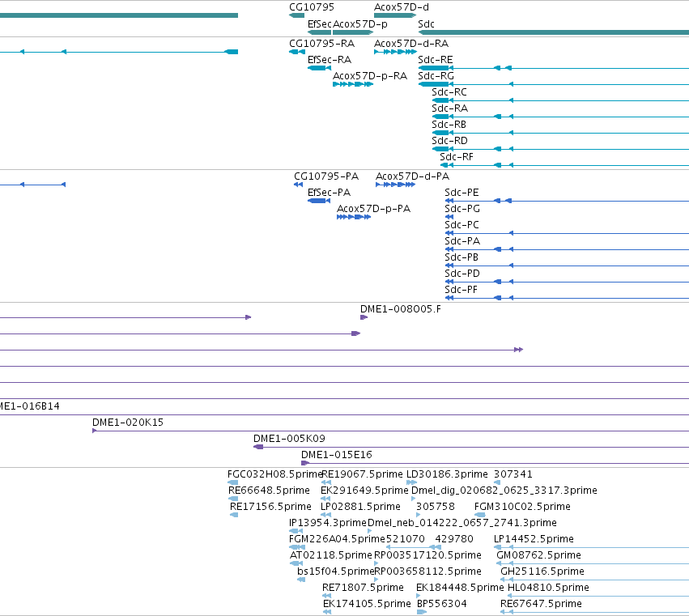689x616 pixels.
Task: Click the Sdc-PG protein label
Action: pyautogui.click(x=461, y=209)
